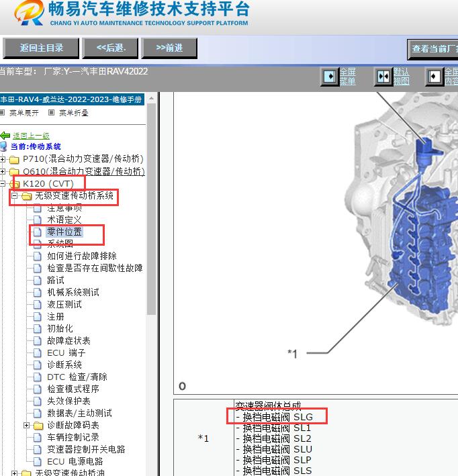Open the DTC 检查/清除 entry
458x476 pixels.
coord(77,377)
